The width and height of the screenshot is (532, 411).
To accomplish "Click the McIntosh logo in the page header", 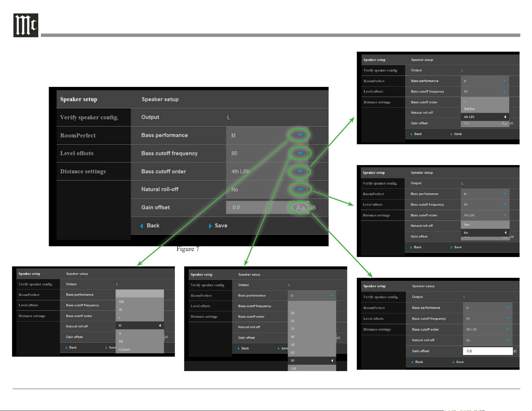I will point(26,25).
